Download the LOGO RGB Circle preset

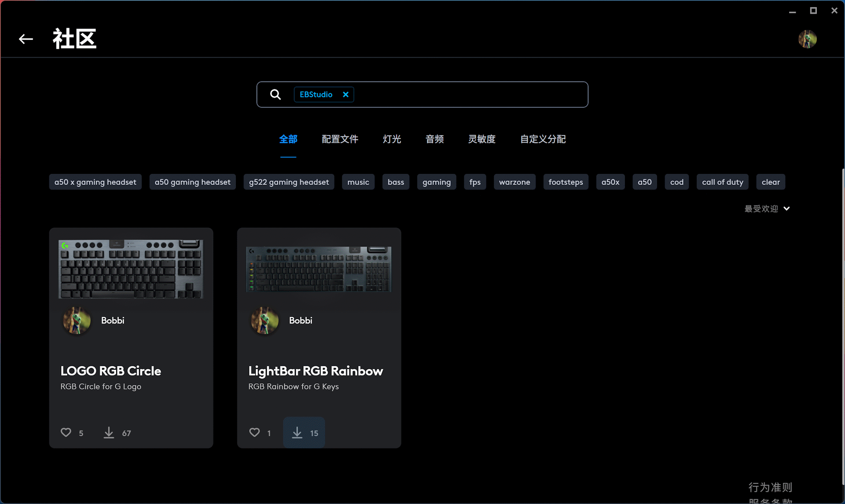pos(109,432)
